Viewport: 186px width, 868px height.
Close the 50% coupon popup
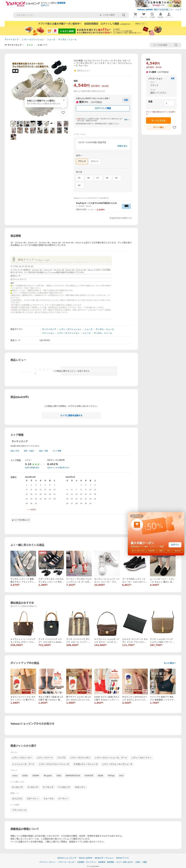pyautogui.click(x=180, y=517)
